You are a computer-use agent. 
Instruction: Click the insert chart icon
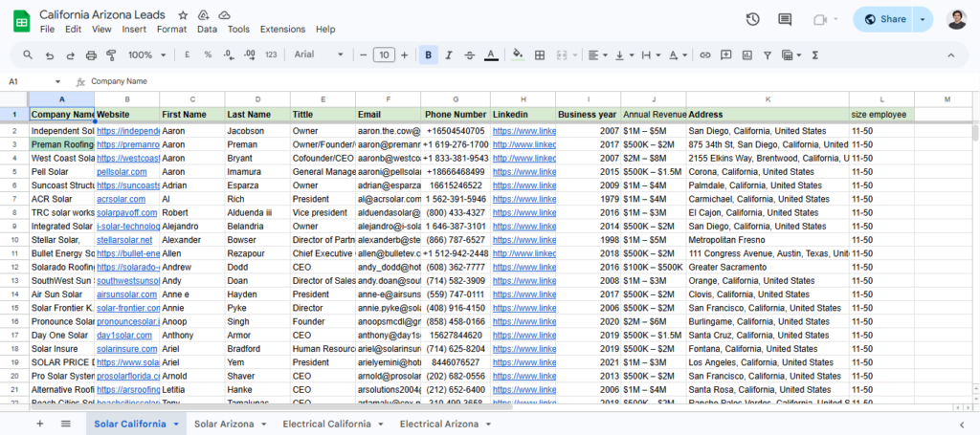point(746,54)
